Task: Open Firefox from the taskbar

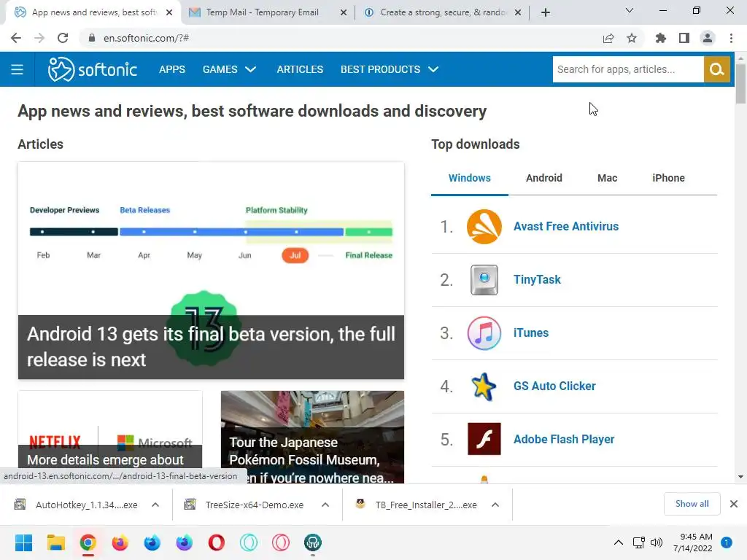Action: tap(120, 542)
